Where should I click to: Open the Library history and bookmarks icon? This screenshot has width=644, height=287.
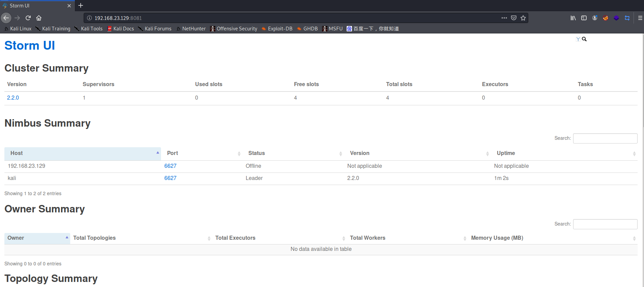(573, 18)
